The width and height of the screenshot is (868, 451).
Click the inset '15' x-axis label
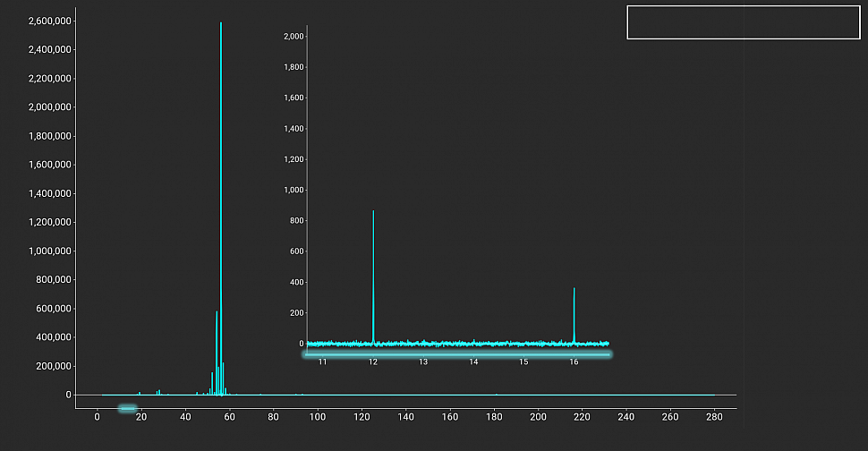point(523,362)
